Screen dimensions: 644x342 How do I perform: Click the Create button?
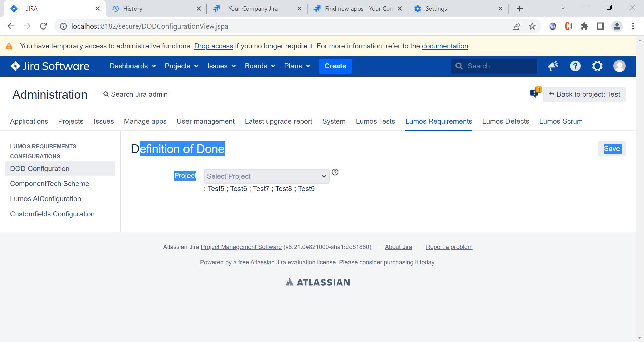click(335, 66)
